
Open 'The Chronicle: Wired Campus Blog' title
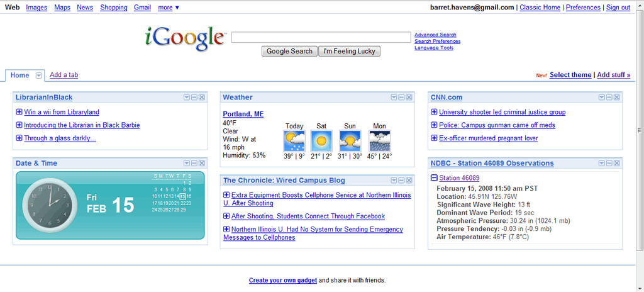click(x=284, y=181)
